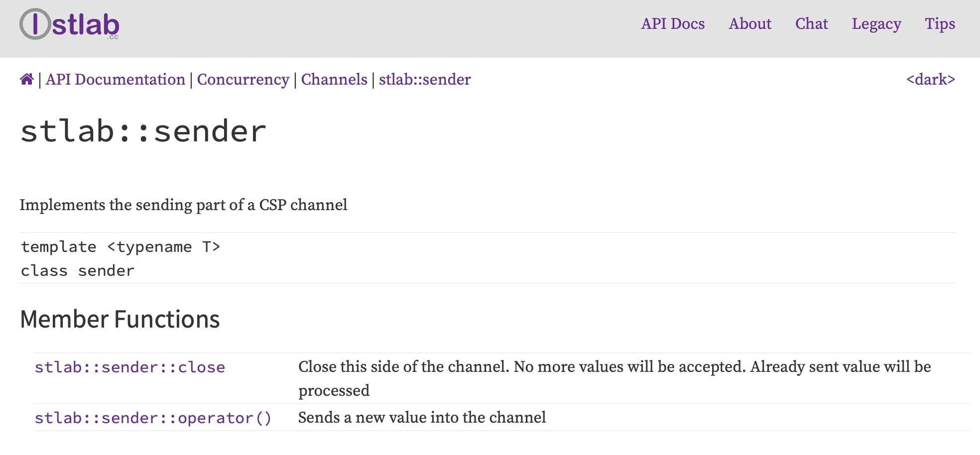
Task: Open the About page from the header
Action: 750,24
